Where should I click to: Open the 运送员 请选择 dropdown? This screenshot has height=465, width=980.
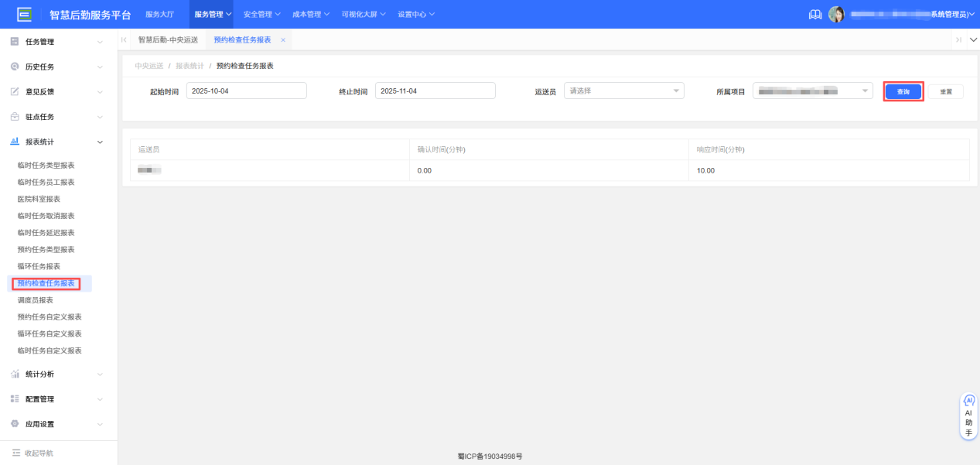pyautogui.click(x=623, y=91)
